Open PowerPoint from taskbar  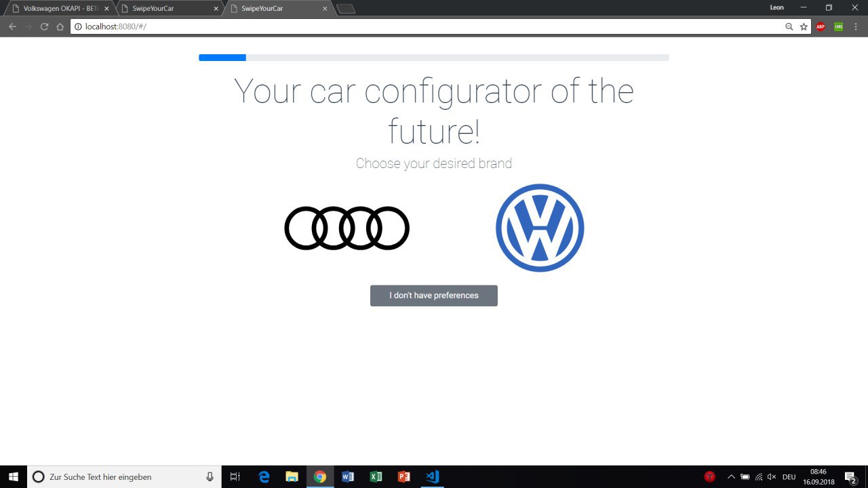[403, 476]
